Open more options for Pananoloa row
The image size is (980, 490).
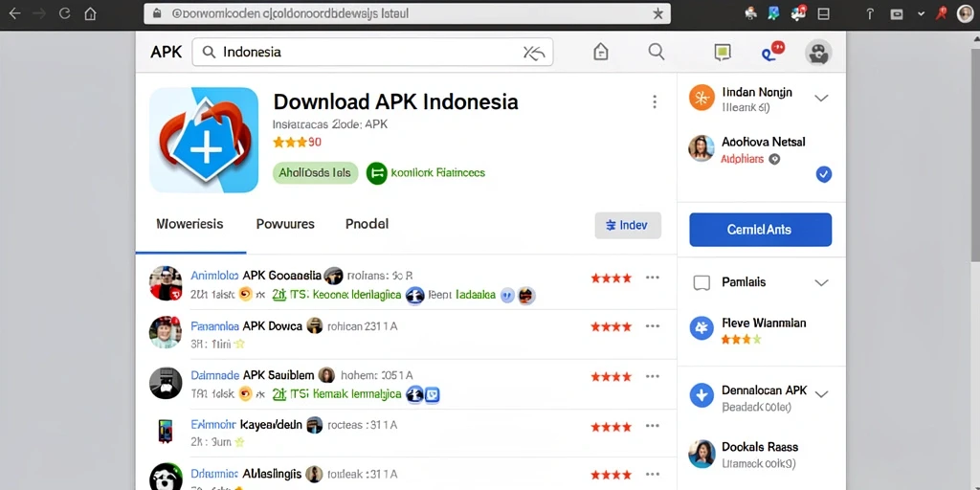(x=653, y=326)
